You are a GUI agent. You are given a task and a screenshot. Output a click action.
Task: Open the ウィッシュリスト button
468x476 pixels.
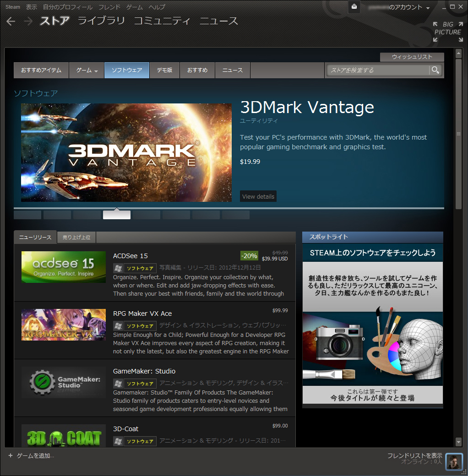pos(412,57)
